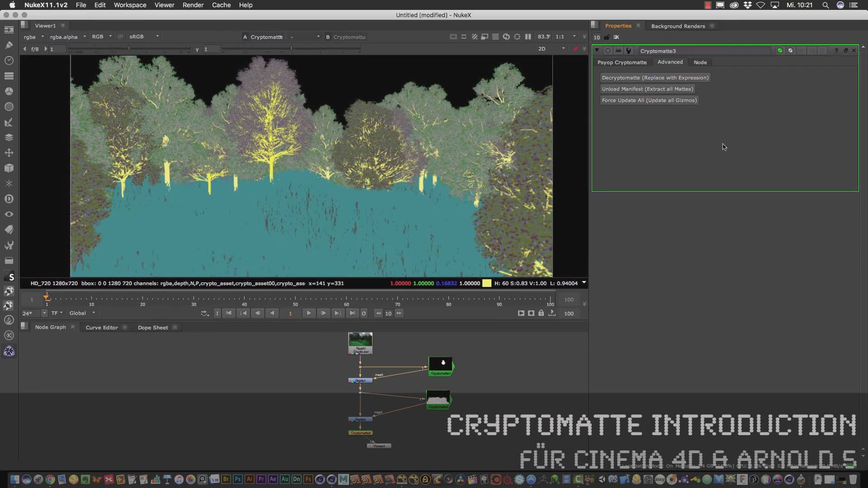868x488 pixels.
Task: Open the Merge nodes menu
Action: coord(9,137)
